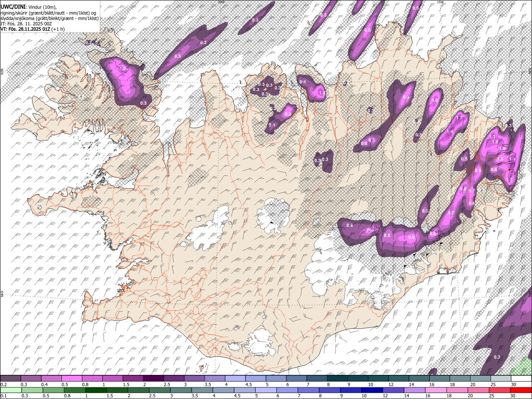The image size is (532, 399).
Task: Click the deep blue swatch labeled 10 in lower legend
Action: click(x=372, y=390)
